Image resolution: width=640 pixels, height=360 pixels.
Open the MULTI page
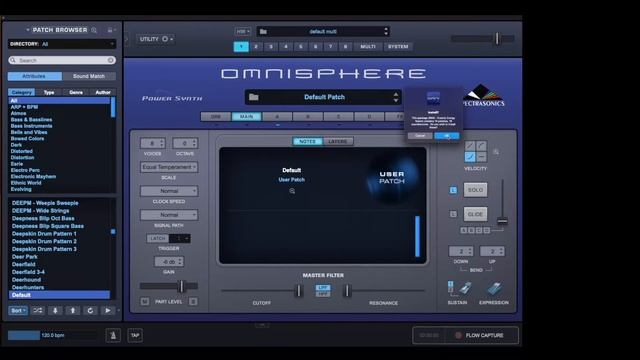click(x=368, y=47)
